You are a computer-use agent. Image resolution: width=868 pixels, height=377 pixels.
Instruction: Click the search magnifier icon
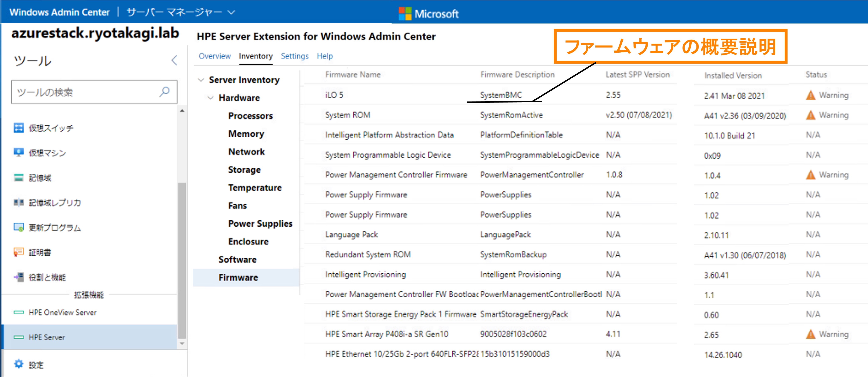(164, 92)
